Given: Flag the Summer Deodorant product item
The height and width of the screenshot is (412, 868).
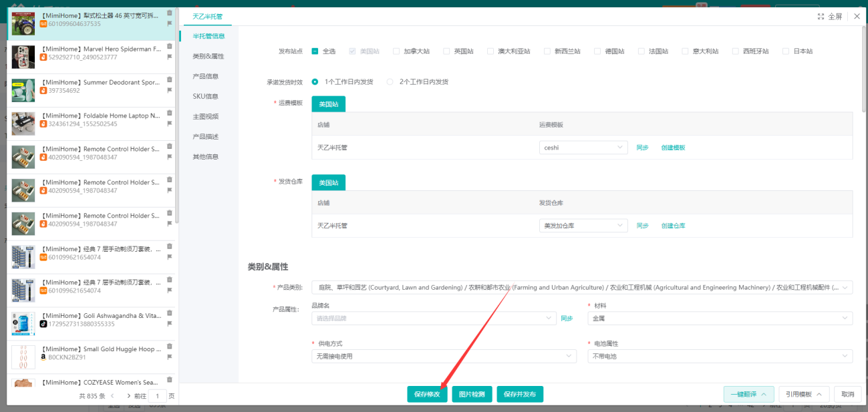Looking at the screenshot, I should click(x=169, y=90).
